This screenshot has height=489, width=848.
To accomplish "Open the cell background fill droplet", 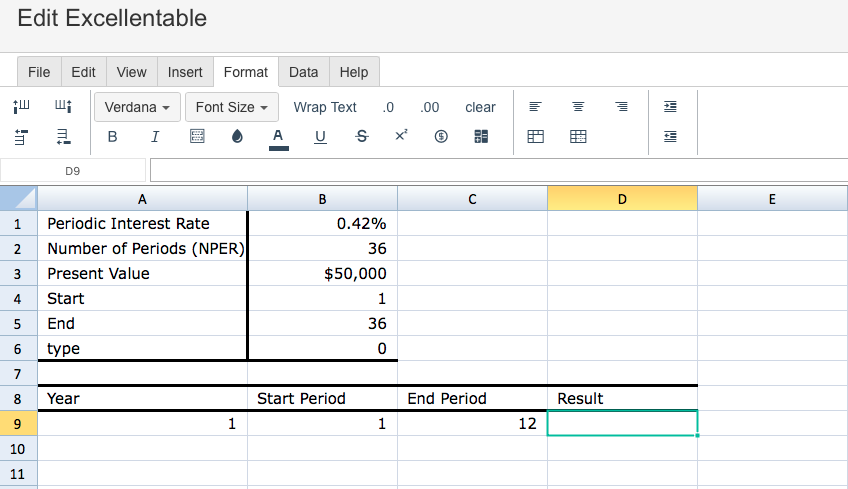I will pos(237,137).
